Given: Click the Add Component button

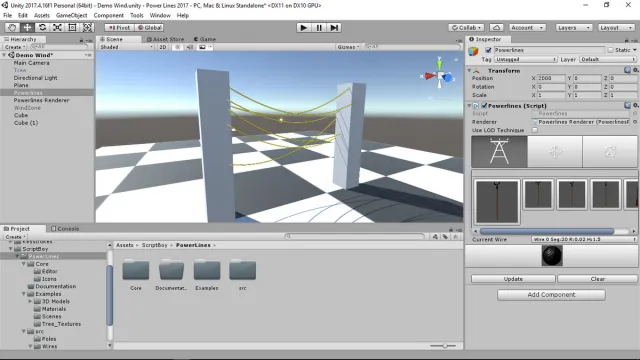Looking at the screenshot, I should coord(551,295).
